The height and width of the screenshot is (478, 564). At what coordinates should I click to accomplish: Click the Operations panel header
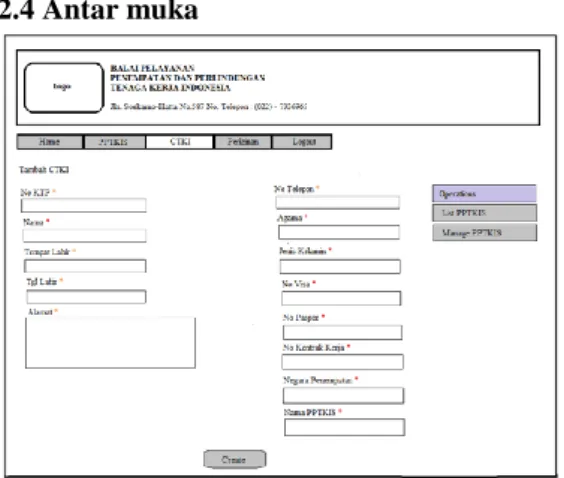click(485, 194)
